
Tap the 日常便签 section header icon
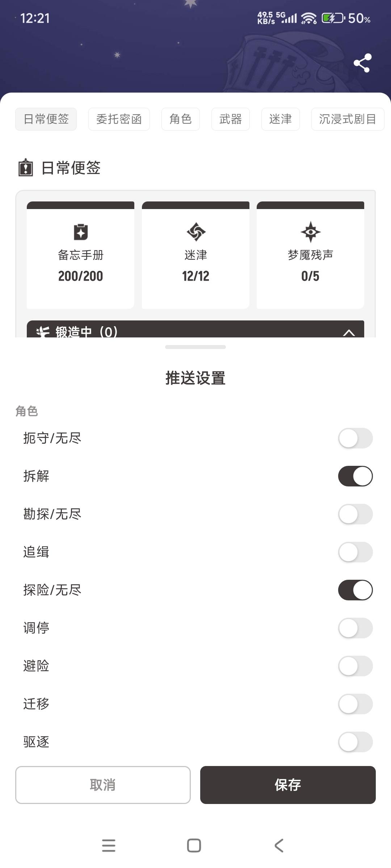pyautogui.click(x=26, y=168)
